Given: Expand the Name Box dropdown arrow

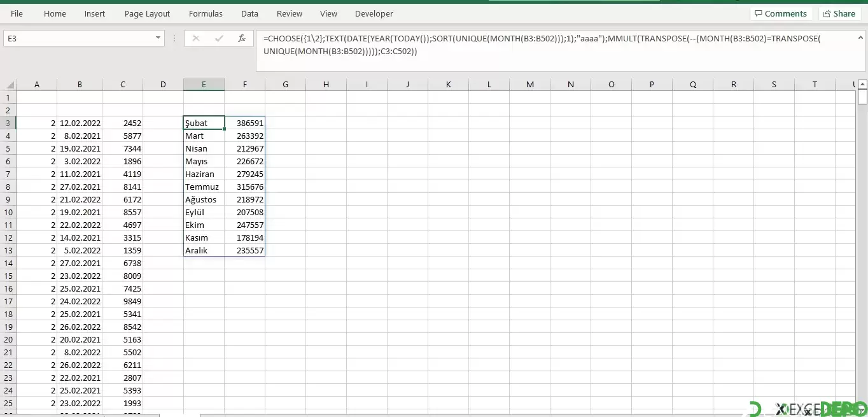Looking at the screenshot, I should [x=158, y=38].
